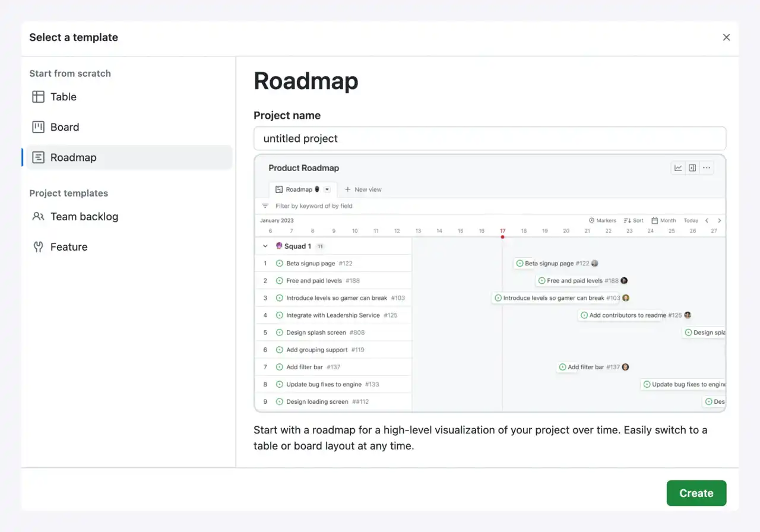Viewport: 760px width, 532px height.
Task: Open the project insights chart icon
Action: tap(678, 167)
